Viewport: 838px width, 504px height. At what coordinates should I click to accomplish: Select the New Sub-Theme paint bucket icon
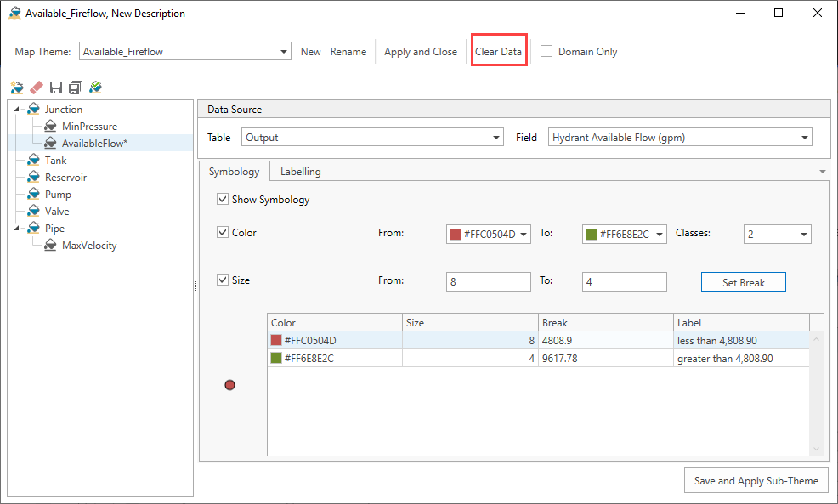[15, 87]
